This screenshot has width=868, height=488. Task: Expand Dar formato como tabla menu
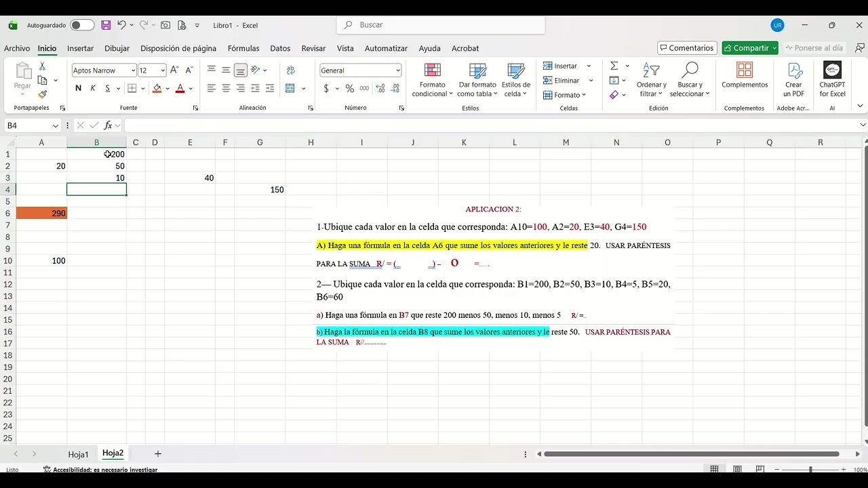(x=477, y=80)
